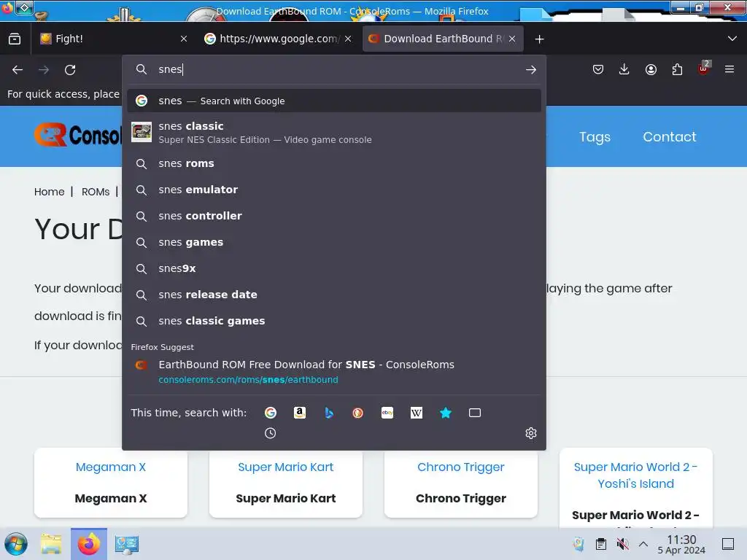Open search settings gear icon

tap(531, 433)
